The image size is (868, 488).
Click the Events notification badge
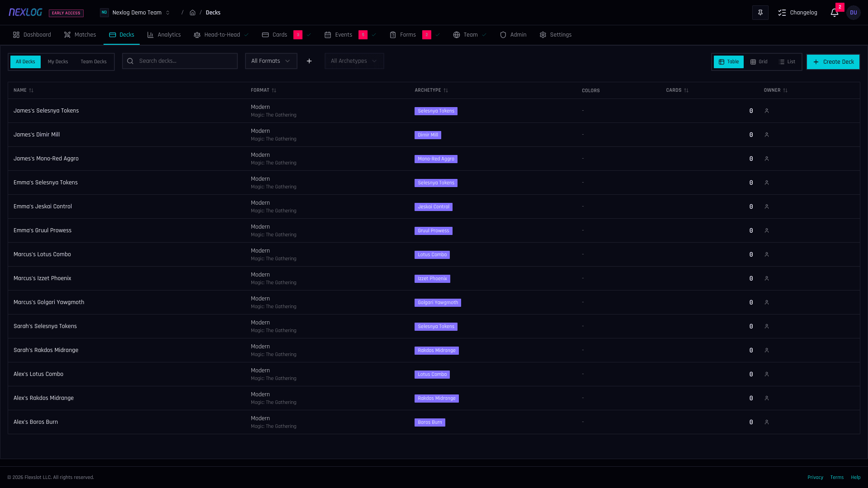pos(363,35)
